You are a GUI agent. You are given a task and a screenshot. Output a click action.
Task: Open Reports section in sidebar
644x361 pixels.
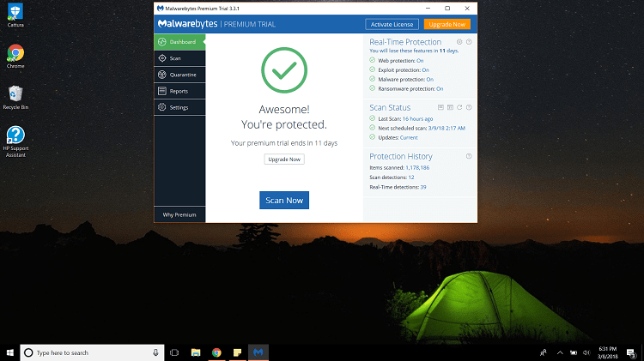(x=179, y=91)
